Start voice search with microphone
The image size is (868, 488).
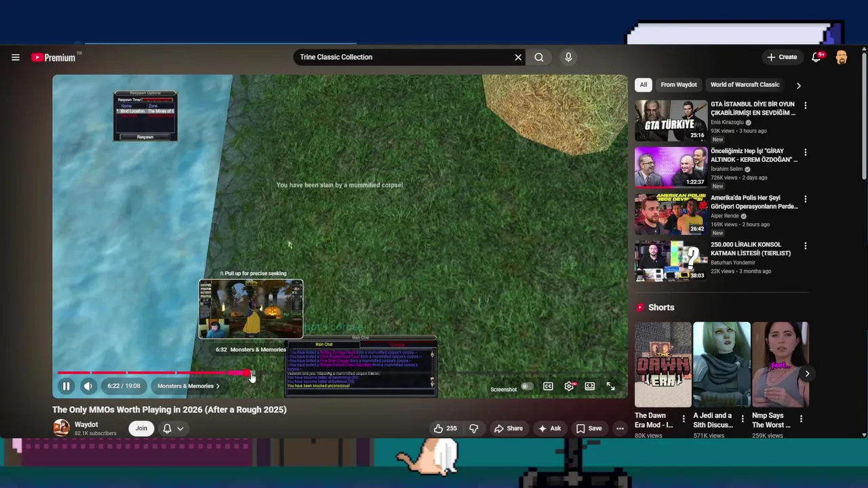(x=568, y=57)
